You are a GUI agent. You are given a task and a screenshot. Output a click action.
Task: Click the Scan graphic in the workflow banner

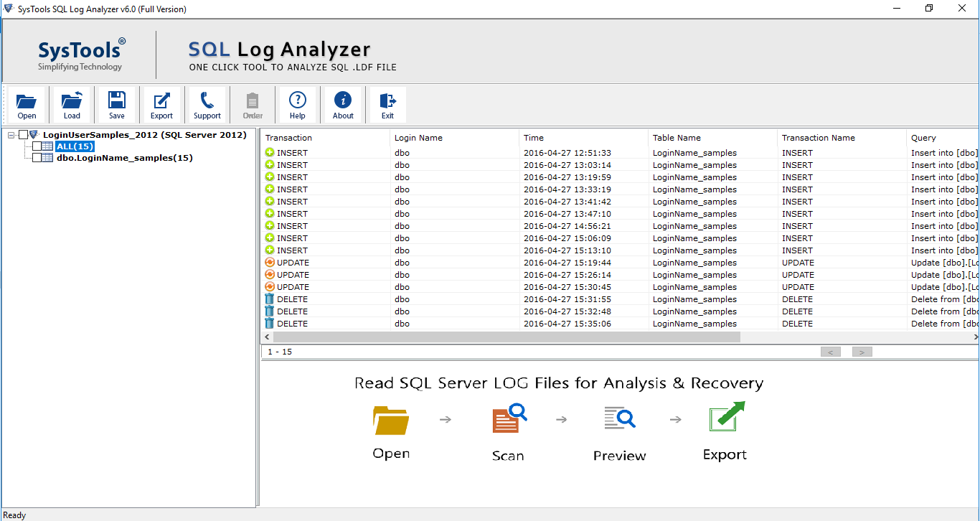tap(509, 419)
